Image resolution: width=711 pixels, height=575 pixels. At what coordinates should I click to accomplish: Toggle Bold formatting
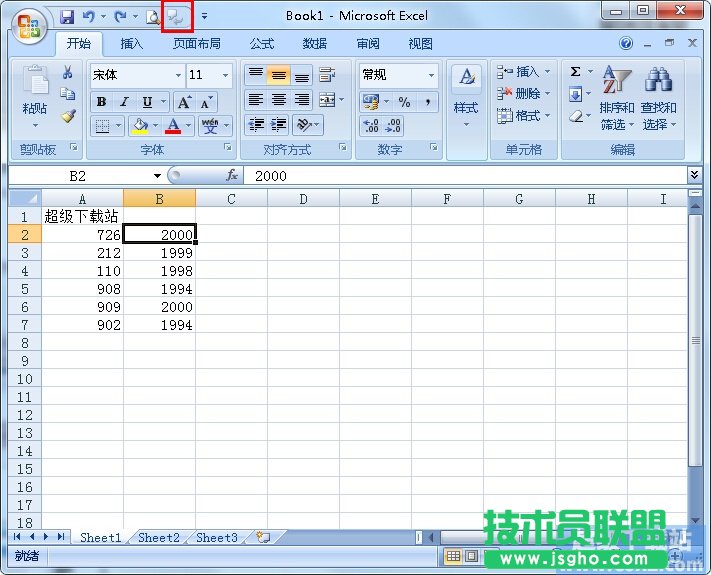101,102
